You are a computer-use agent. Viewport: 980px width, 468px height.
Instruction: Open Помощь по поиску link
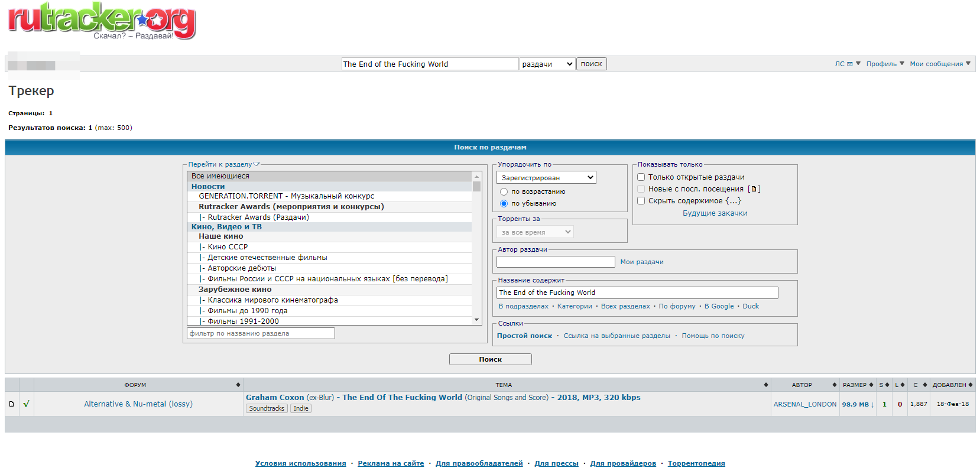point(713,336)
